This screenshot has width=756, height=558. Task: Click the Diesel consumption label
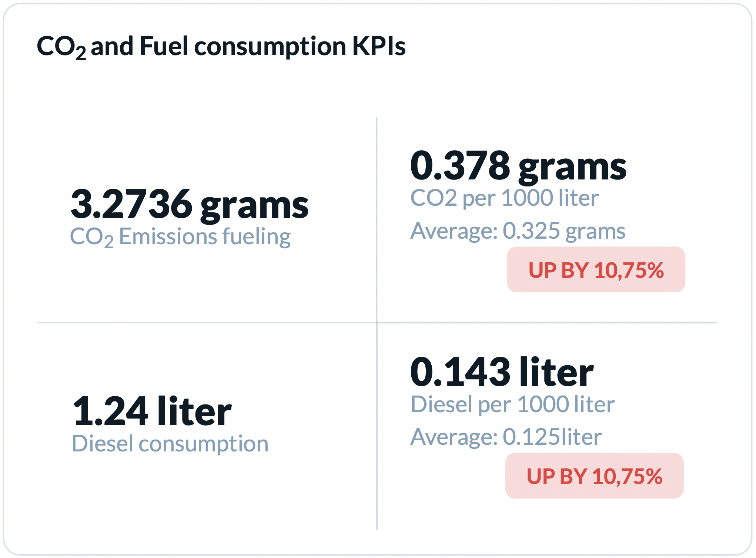170,444
